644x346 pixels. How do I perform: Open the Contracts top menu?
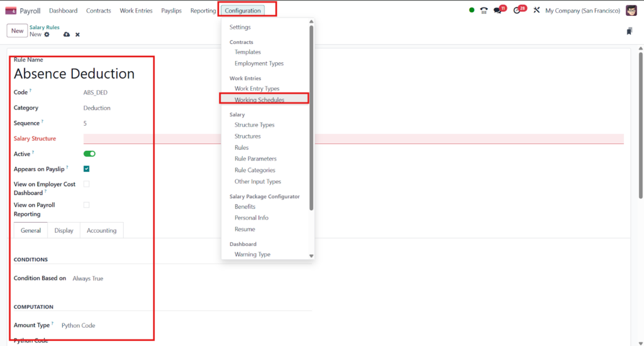pos(99,11)
